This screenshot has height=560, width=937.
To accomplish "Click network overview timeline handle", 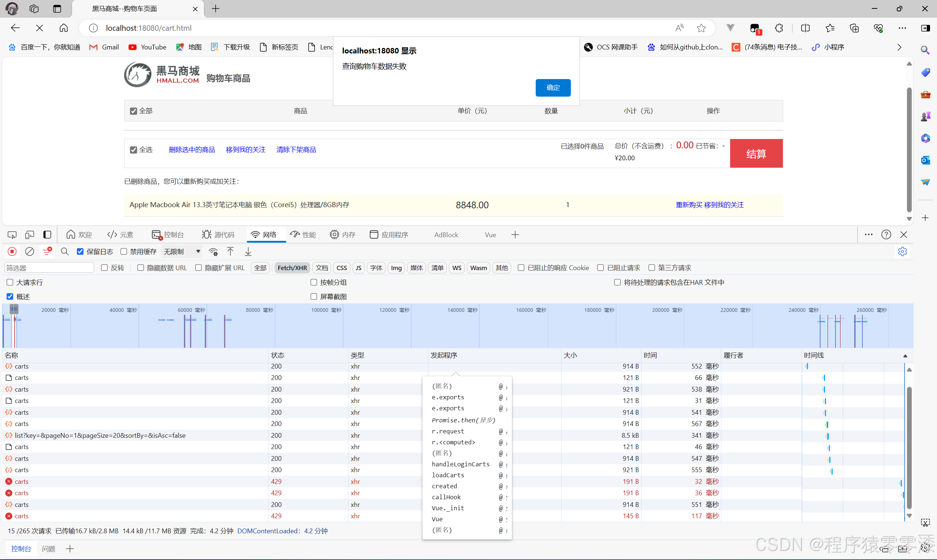I will pos(14,309).
